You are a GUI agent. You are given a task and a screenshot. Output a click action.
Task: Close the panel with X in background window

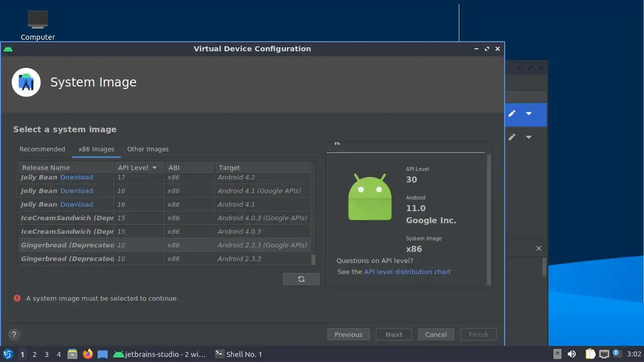pyautogui.click(x=539, y=248)
